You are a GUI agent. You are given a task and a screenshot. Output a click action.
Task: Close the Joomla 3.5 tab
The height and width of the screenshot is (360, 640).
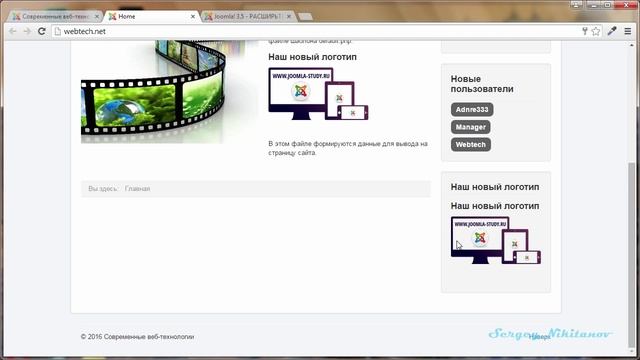[x=289, y=16]
